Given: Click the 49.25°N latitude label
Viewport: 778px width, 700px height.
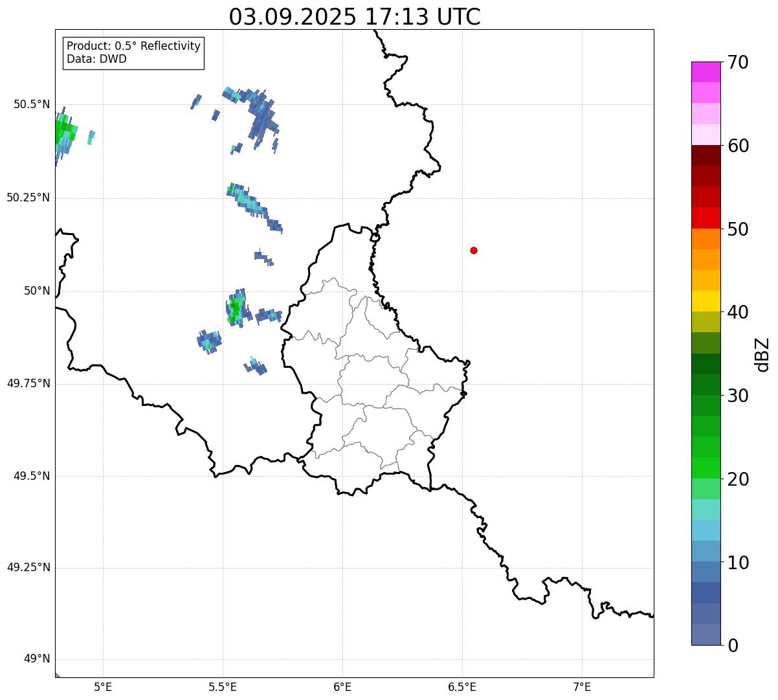Looking at the screenshot, I should [28, 567].
